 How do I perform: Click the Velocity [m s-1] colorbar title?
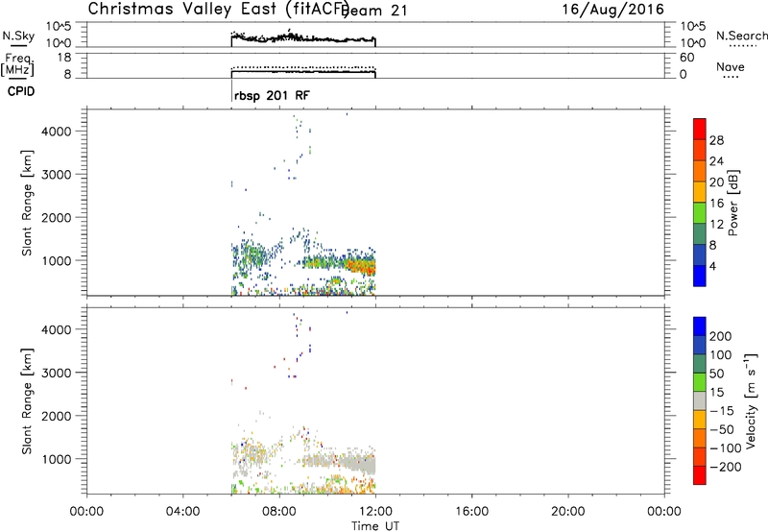[751, 401]
